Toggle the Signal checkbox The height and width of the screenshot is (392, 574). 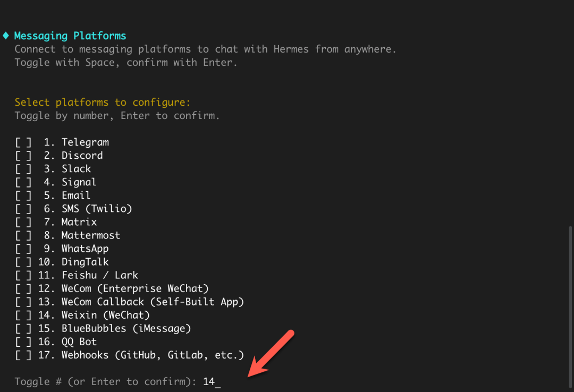(x=23, y=182)
